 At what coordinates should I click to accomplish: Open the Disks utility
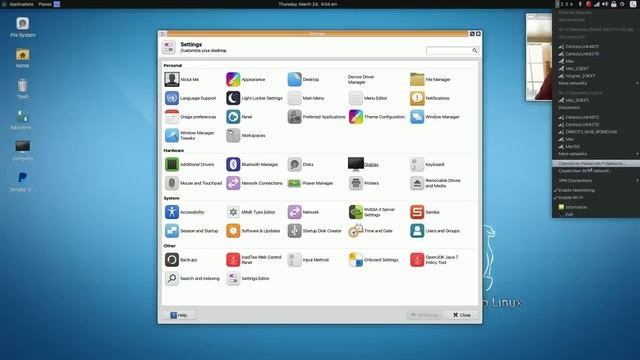pyautogui.click(x=301, y=164)
